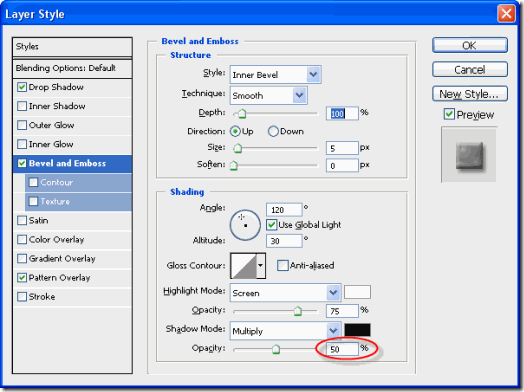Enable the Color Overlay checkbox
This screenshot has width=524, height=392.
point(22,240)
